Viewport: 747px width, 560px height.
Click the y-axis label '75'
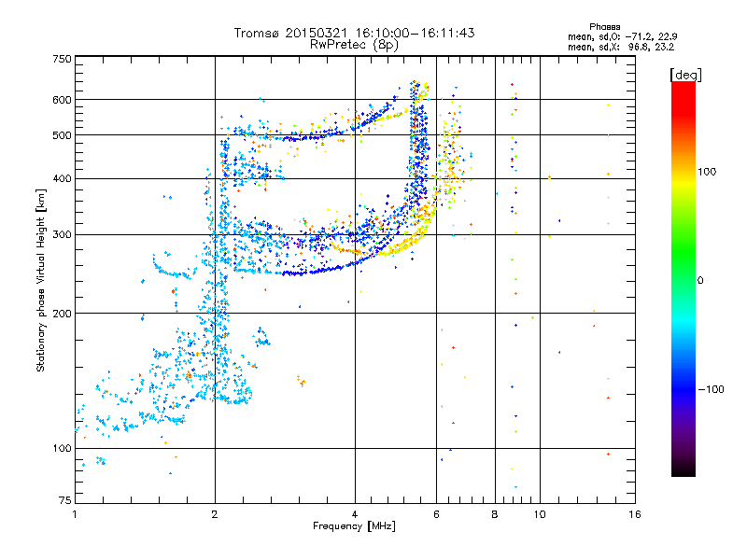(x=65, y=500)
